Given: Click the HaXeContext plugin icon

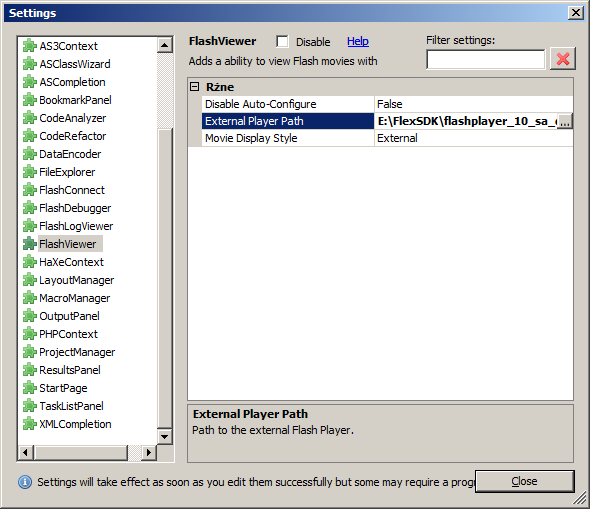Looking at the screenshot, I should 30,262.
